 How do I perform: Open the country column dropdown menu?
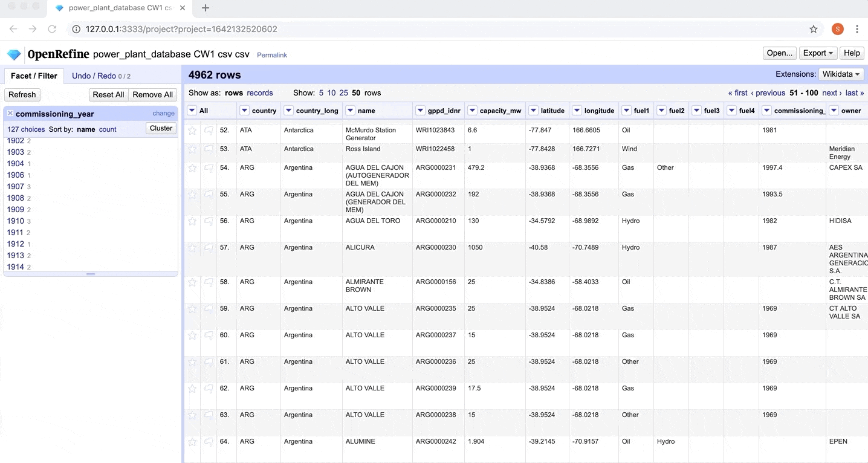tap(245, 111)
